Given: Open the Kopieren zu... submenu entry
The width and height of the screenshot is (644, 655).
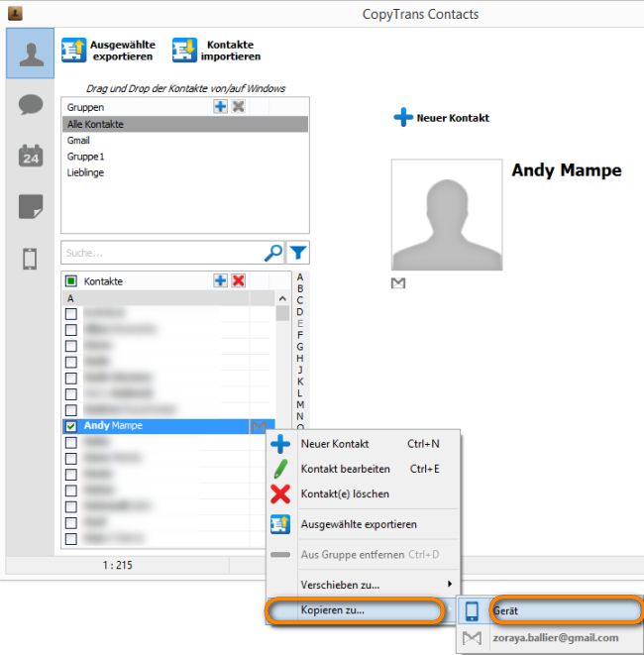Looking at the screenshot, I should pos(355,610).
